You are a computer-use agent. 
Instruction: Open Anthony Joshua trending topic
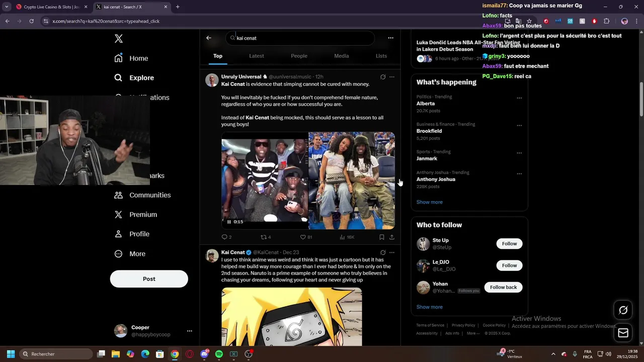[x=436, y=179]
